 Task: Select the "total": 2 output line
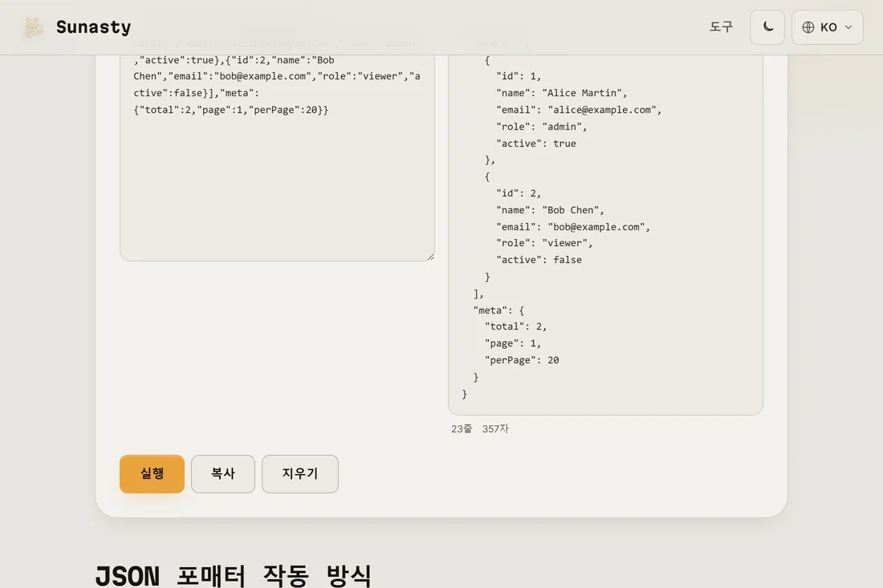coord(515,326)
